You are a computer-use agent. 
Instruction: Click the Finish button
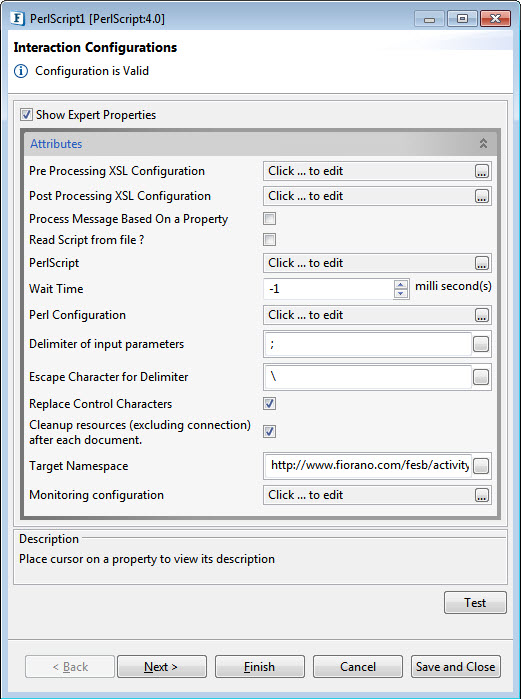coord(260,666)
